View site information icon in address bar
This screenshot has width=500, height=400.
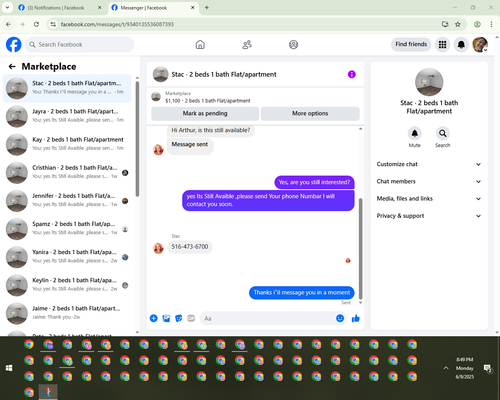(53, 24)
